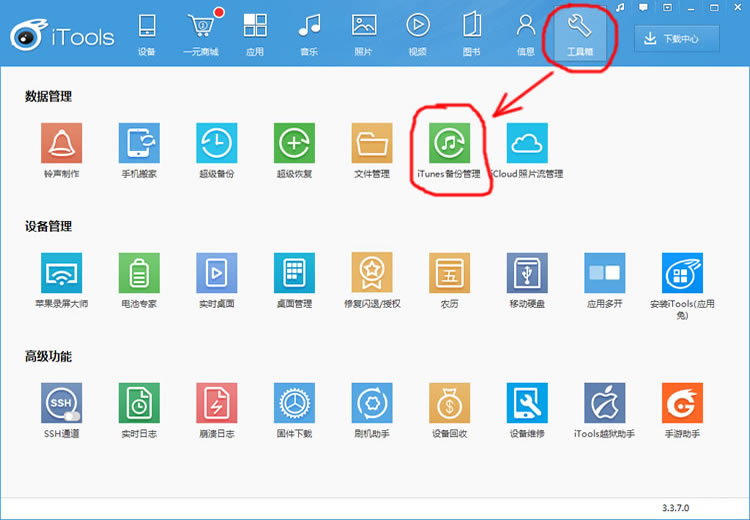Open the SSH通道 tunnel tool
The height and width of the screenshot is (520, 750).
pyautogui.click(x=61, y=403)
